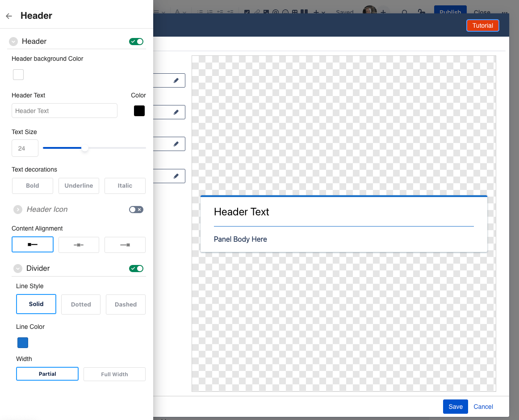Screen dimensions: 519x420
Task: Click the Header Text input field
Action: [64, 110]
